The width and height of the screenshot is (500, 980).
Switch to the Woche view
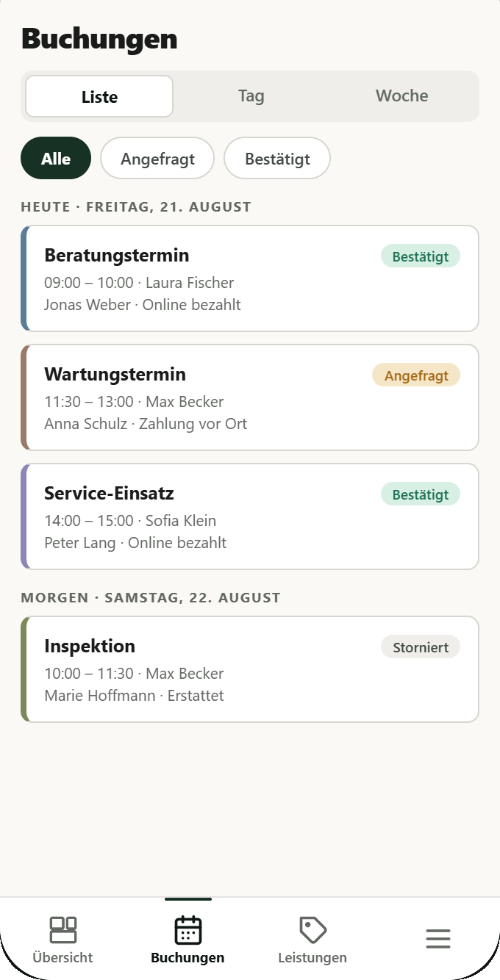click(401, 96)
